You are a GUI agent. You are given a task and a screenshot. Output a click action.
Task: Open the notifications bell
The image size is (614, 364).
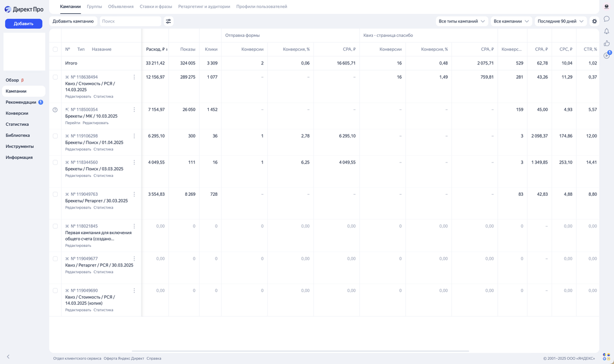tap(606, 31)
